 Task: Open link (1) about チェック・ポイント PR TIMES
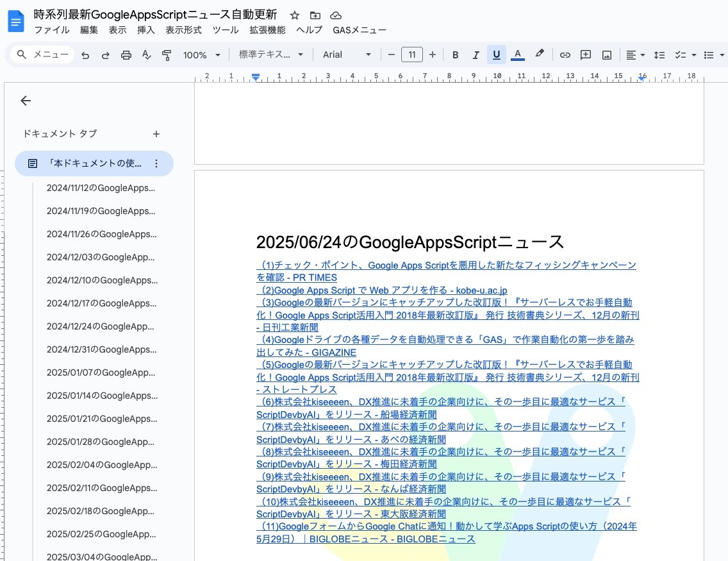446,271
